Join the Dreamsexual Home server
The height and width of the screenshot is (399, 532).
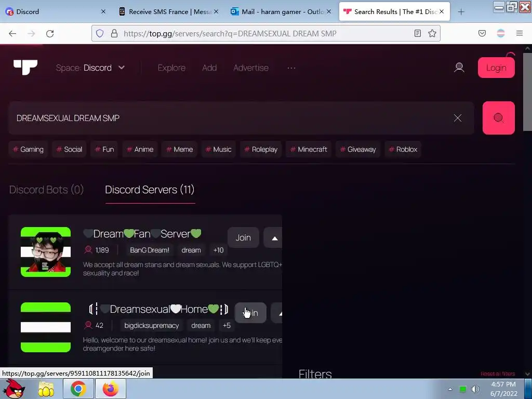point(250,313)
